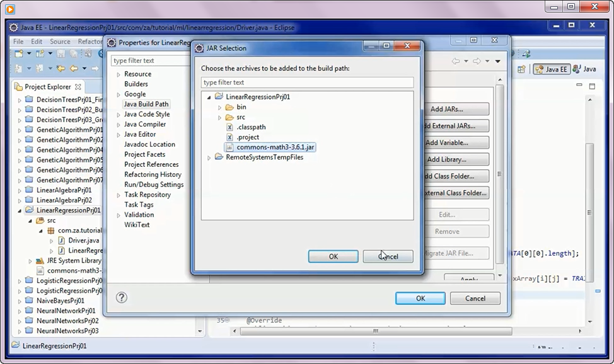Expand the src folder in JAR Selection
Image resolution: width=614 pixels, height=364 pixels.
219,117
